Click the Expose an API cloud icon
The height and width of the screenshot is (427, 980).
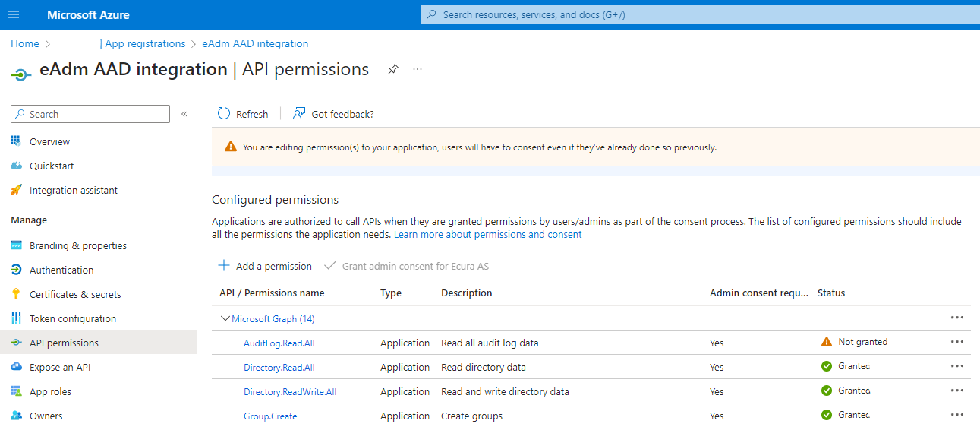[16, 367]
